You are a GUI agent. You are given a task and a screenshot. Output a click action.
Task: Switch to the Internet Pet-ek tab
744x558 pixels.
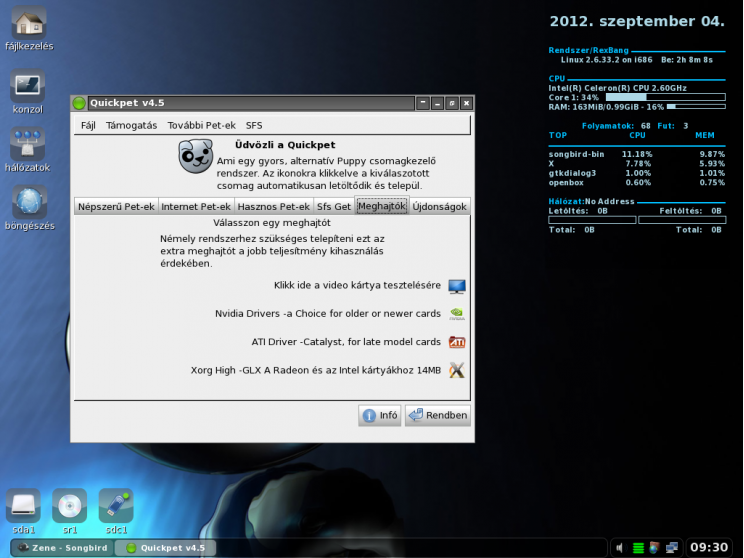coord(196,206)
